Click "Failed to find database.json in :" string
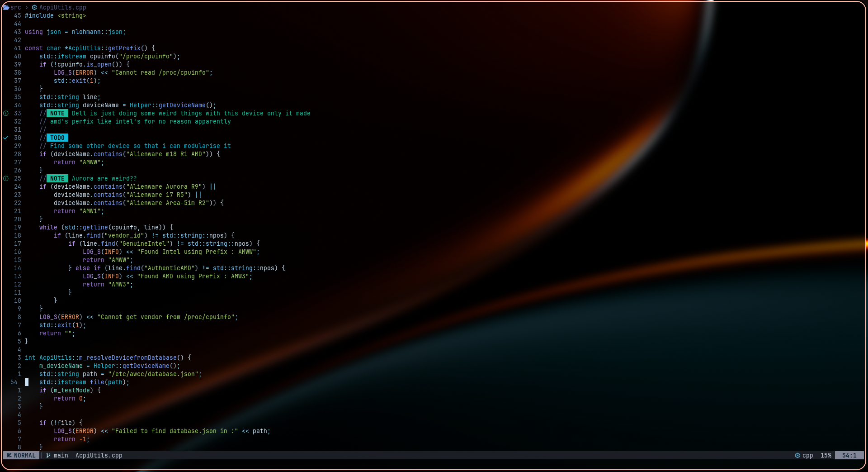The height and width of the screenshot is (472, 868). pos(175,431)
